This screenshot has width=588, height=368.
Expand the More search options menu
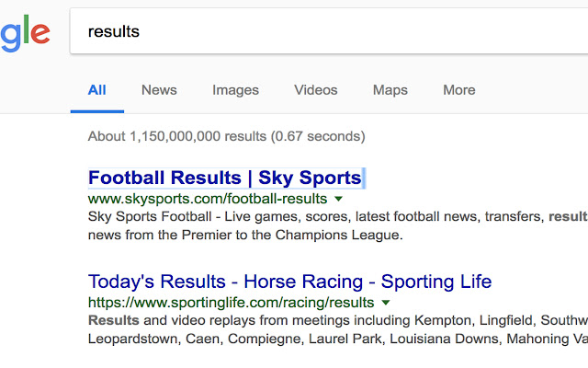click(458, 90)
